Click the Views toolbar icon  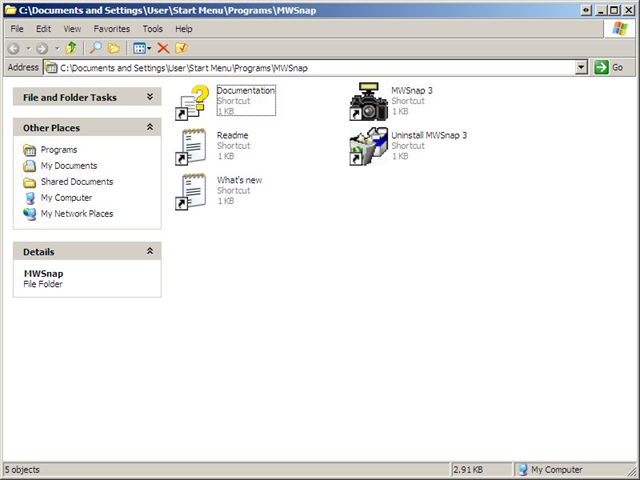click(139, 48)
